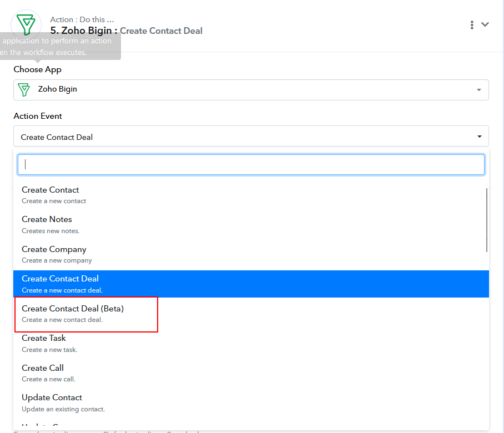Image resolution: width=504 pixels, height=433 pixels.
Task: Select highlighted Create Contact Deal option
Action: [x=61, y=283]
